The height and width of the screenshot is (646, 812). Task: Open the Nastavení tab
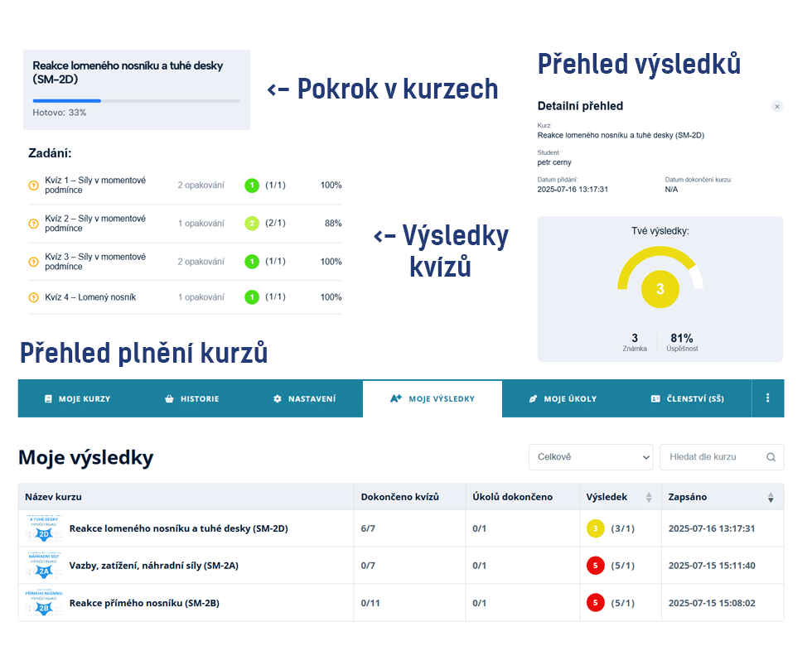pyautogui.click(x=305, y=398)
